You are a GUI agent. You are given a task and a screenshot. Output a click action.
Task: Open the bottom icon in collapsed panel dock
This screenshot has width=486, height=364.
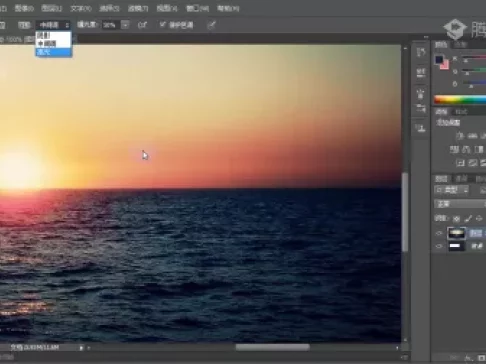(x=421, y=128)
